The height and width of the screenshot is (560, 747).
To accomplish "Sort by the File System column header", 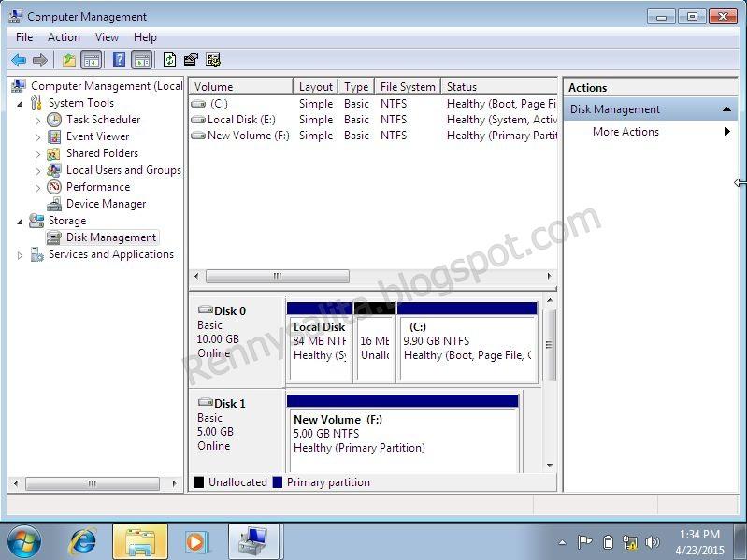I will tap(408, 87).
